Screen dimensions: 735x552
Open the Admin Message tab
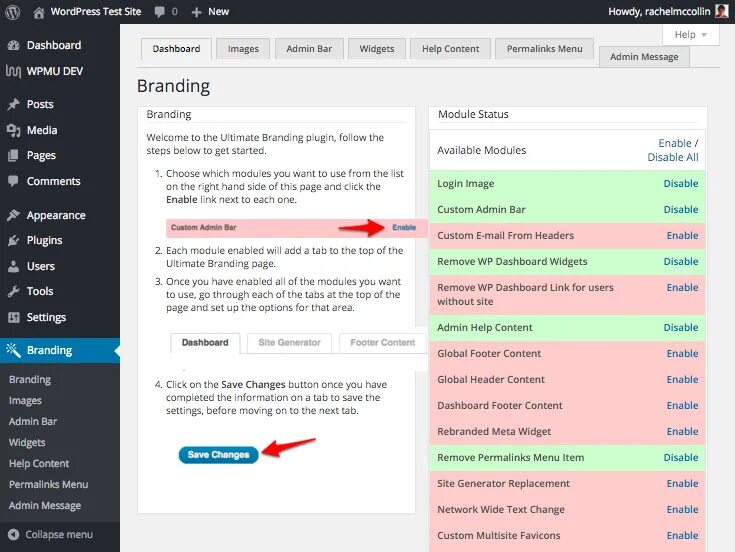[x=644, y=57]
